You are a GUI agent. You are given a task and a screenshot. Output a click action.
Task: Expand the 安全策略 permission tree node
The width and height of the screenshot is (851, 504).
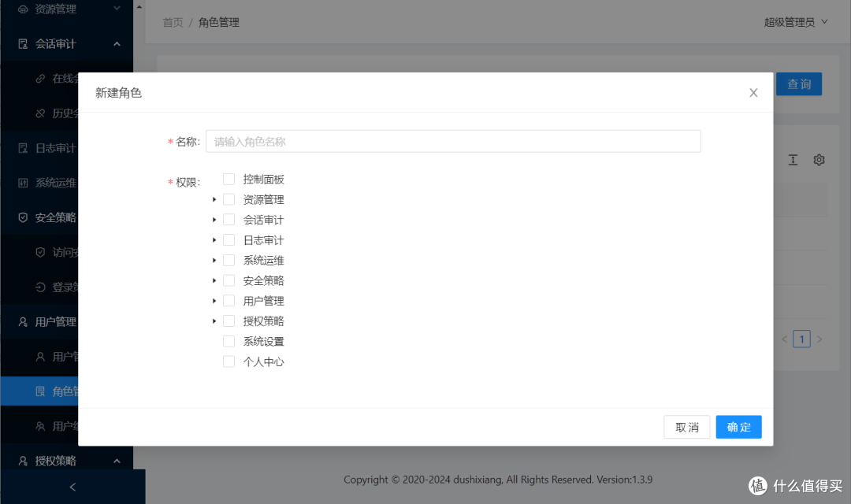214,280
